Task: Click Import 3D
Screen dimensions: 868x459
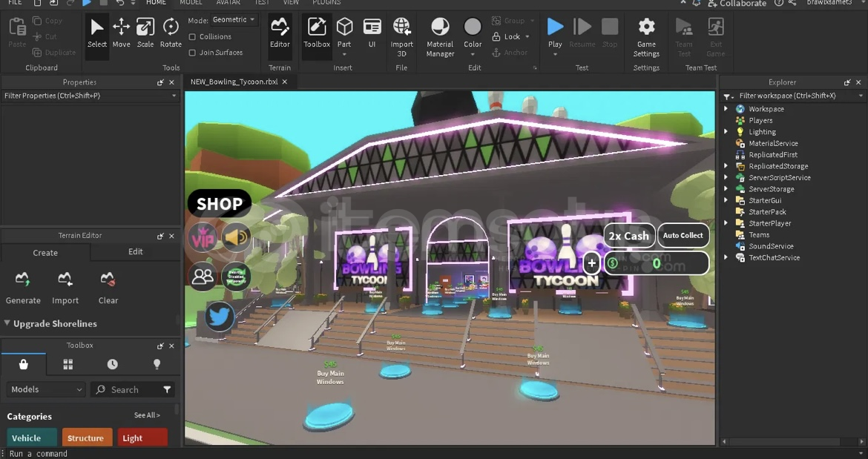Action: (x=401, y=37)
